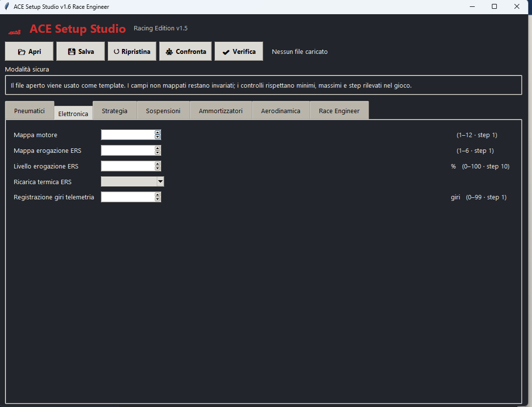Open the Confronta compare function
This screenshot has height=407, width=532.
[x=185, y=51]
